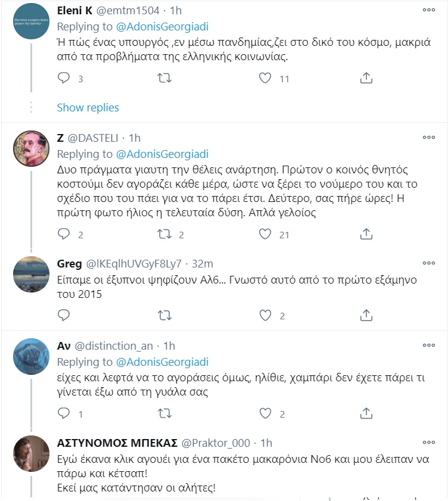Open Greg's profile picture
The image size is (448, 501).
click(x=31, y=275)
